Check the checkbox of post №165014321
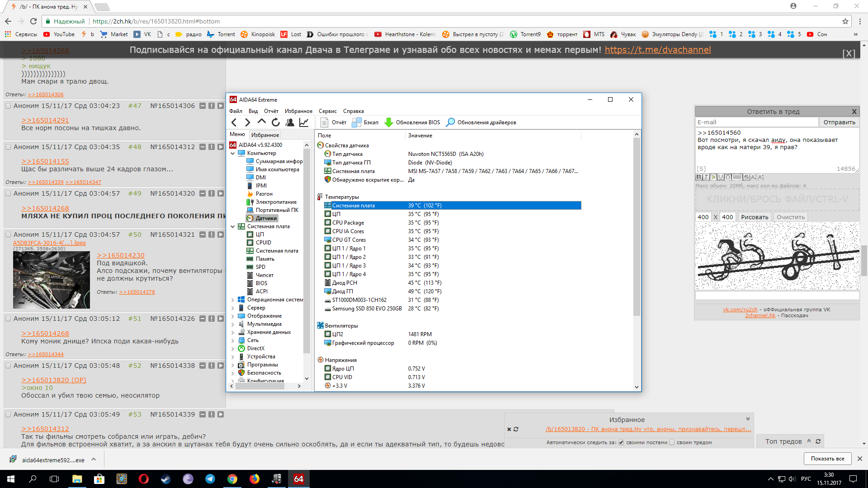 click(x=8, y=235)
